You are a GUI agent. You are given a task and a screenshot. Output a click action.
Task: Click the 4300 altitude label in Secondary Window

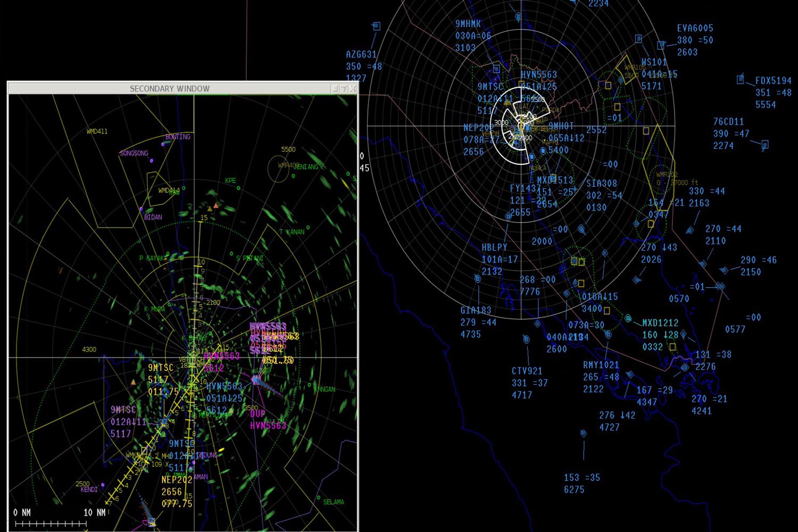89,350
